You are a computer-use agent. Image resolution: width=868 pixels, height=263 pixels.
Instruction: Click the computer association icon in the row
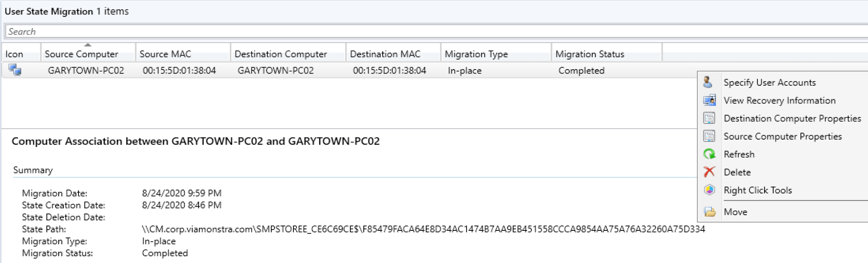coord(15,70)
